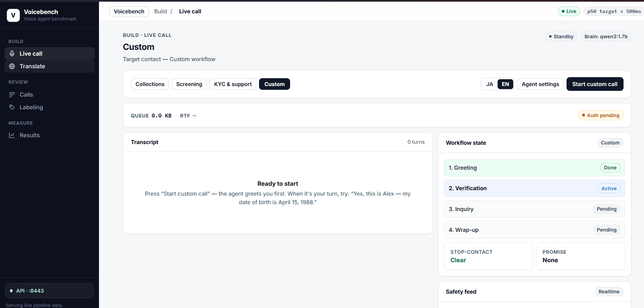Click the tag icon beside Labeling
Image resolution: width=644 pixels, height=308 pixels.
(x=12, y=107)
